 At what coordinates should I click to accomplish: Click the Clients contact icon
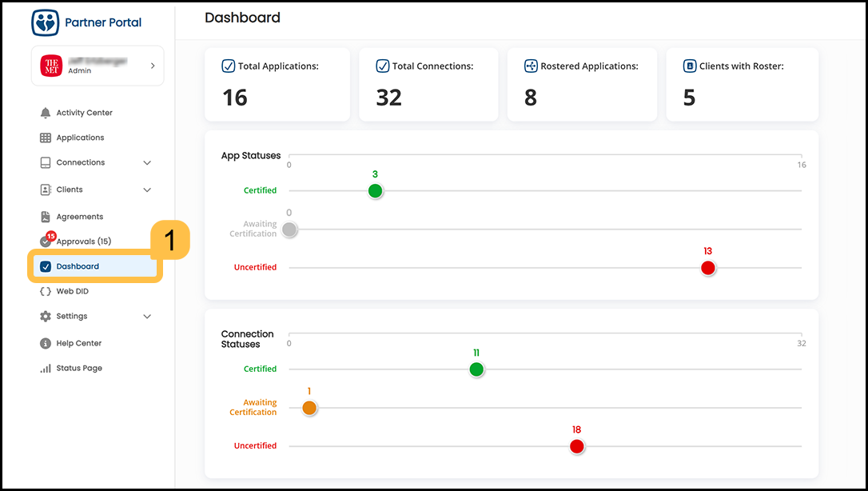click(x=46, y=190)
